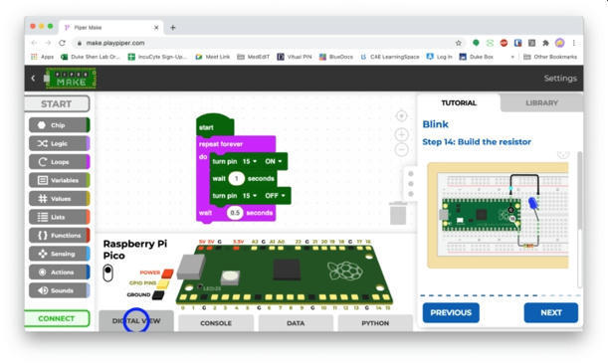Switch to the LIBRARY tab
The width and height of the screenshot is (608, 364).
coord(541,103)
